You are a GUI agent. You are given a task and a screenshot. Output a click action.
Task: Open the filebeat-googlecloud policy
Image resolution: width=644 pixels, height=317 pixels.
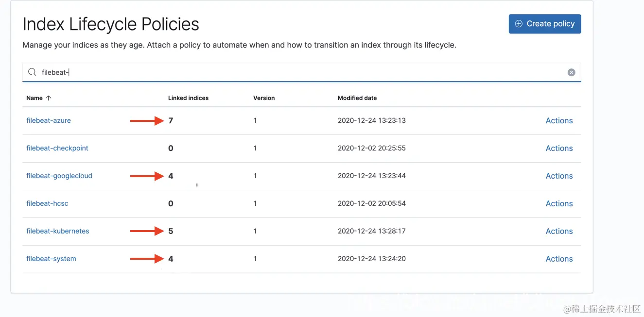point(59,176)
